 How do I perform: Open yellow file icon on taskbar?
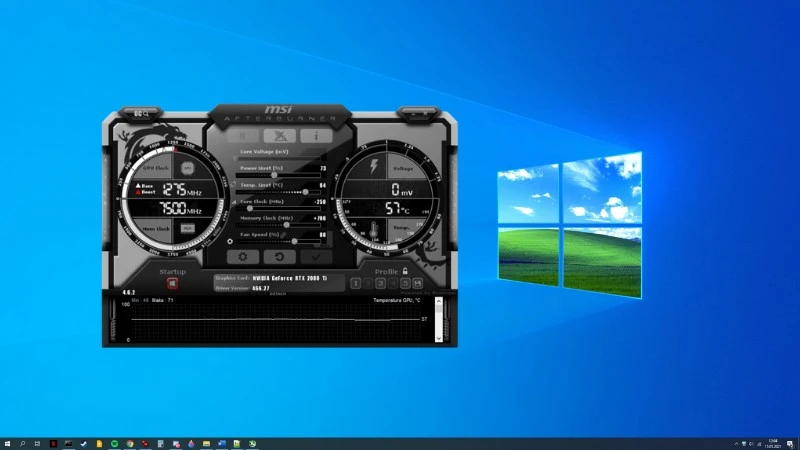click(99, 444)
